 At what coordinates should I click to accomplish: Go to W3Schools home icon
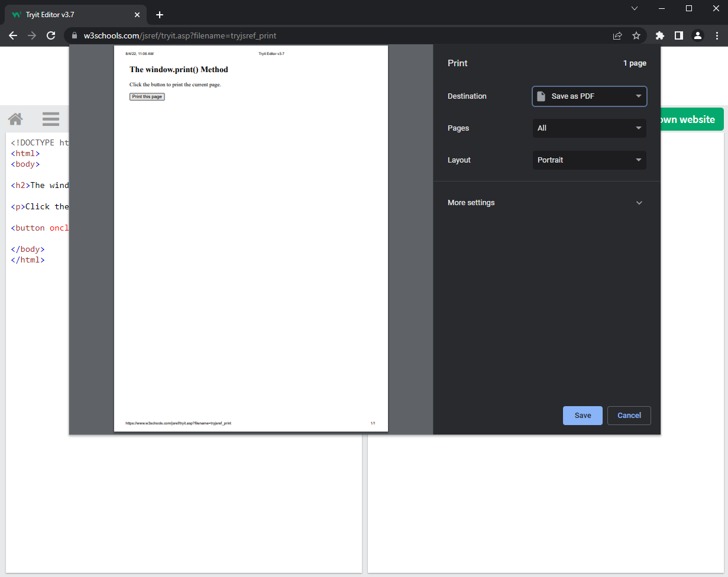[x=15, y=119]
